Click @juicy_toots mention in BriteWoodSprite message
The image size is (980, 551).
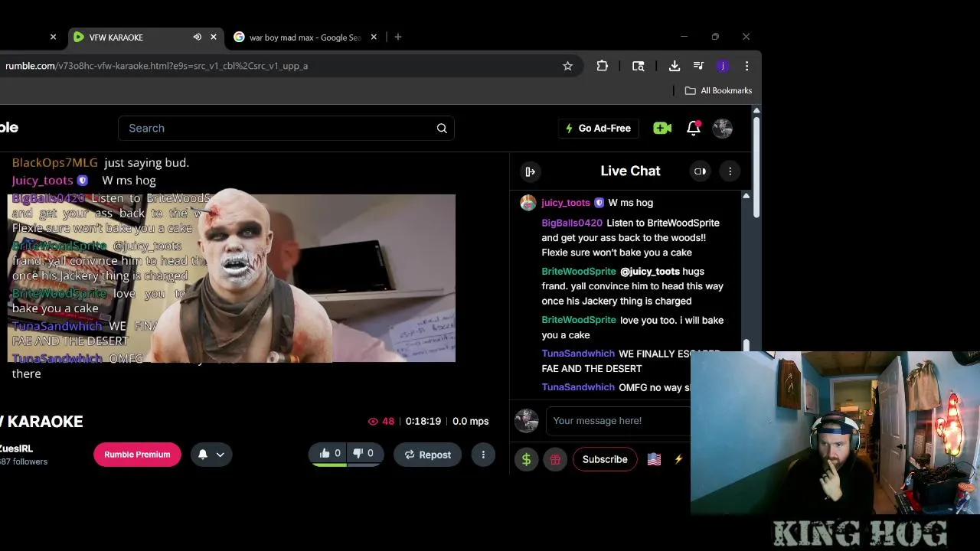point(650,272)
